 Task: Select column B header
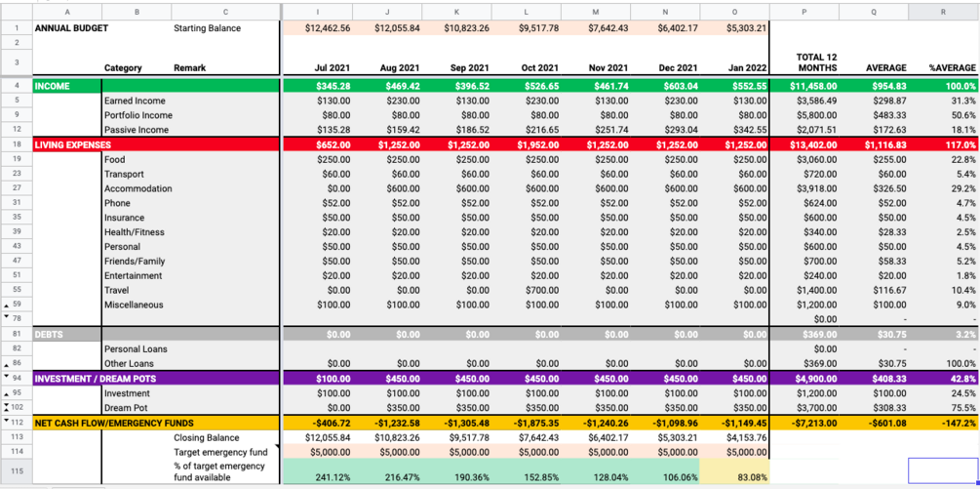point(137,12)
